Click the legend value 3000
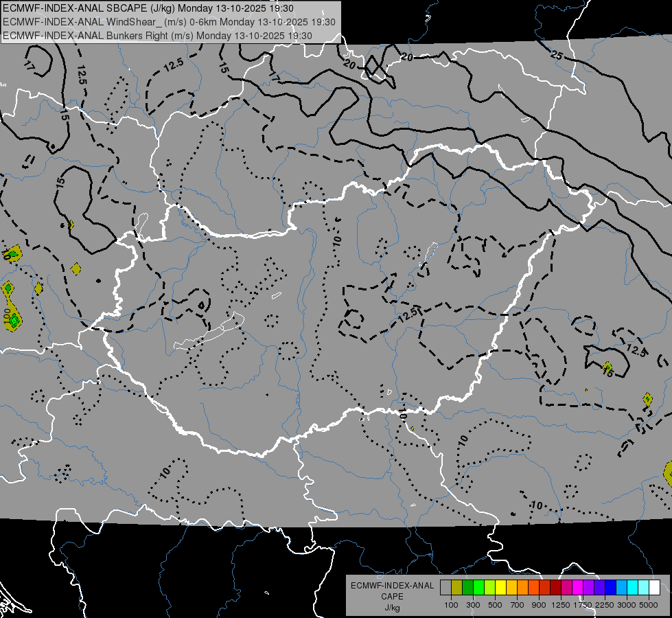 tap(627, 605)
